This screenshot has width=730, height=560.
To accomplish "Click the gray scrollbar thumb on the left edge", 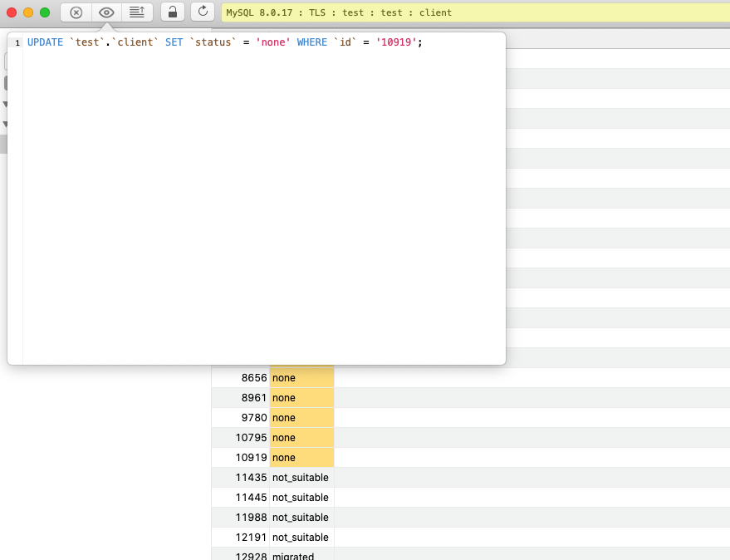I will pyautogui.click(x=3, y=143).
